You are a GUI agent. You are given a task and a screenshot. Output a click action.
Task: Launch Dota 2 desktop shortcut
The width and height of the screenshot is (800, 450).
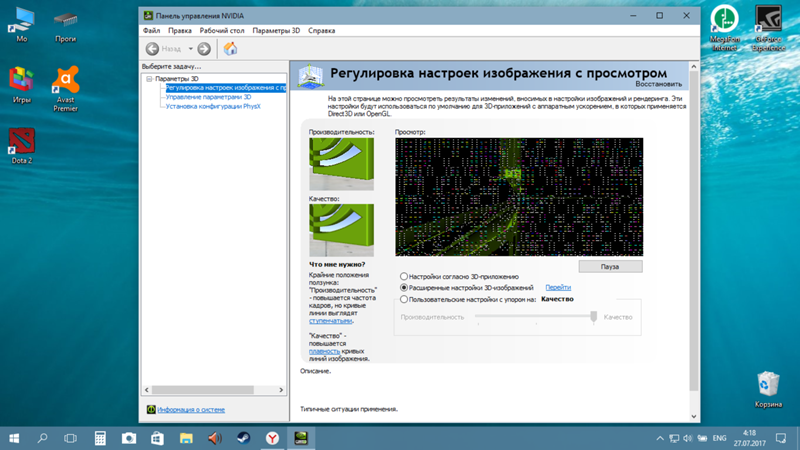coord(22,143)
